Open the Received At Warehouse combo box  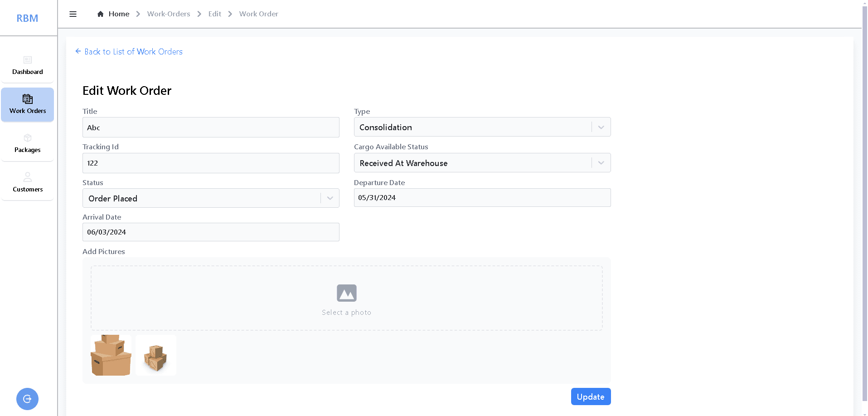pos(482,163)
